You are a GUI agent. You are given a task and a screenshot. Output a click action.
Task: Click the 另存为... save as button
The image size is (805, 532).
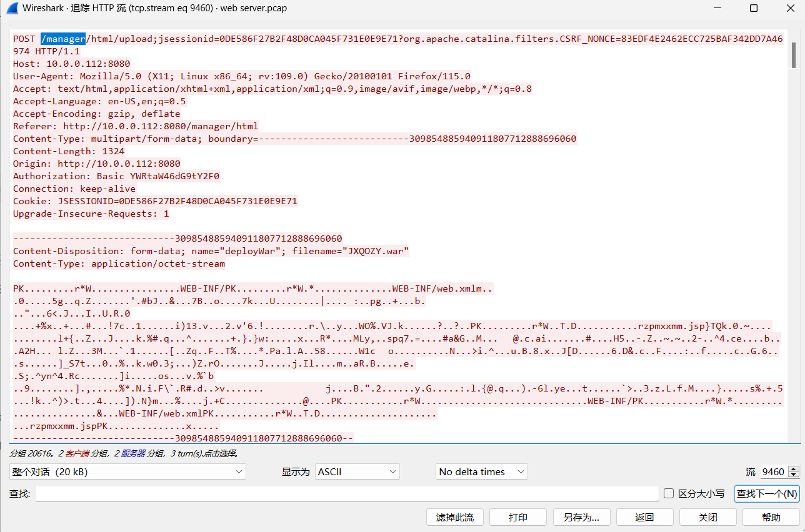click(x=581, y=517)
